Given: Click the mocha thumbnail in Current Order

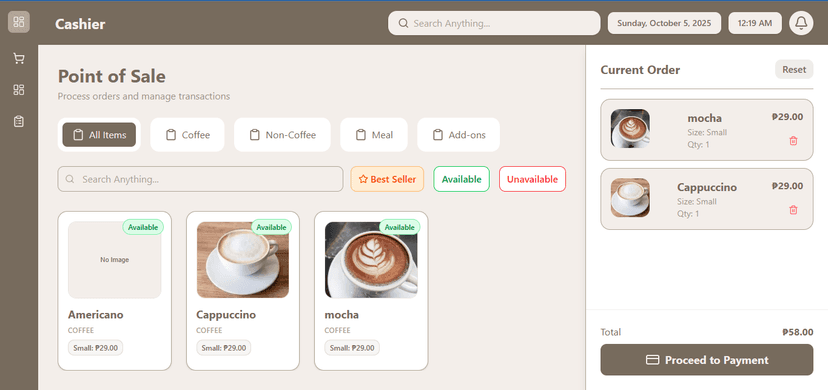Looking at the screenshot, I should tap(631, 129).
